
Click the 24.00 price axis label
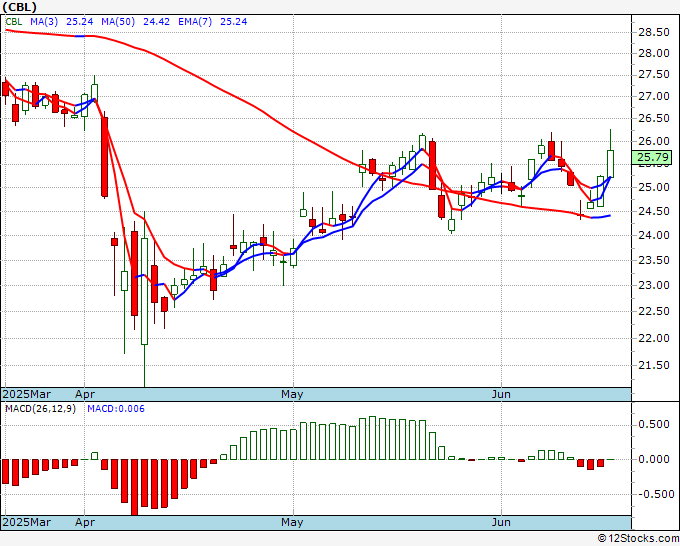coord(654,235)
